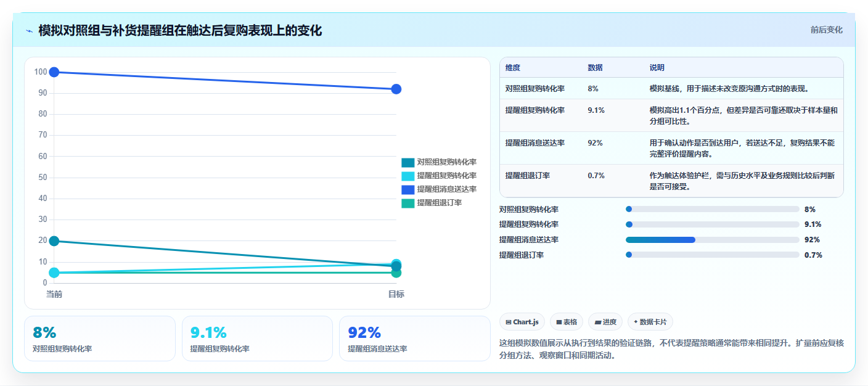
Task: Click the 0.7% cell in the table
Action: 596,176
